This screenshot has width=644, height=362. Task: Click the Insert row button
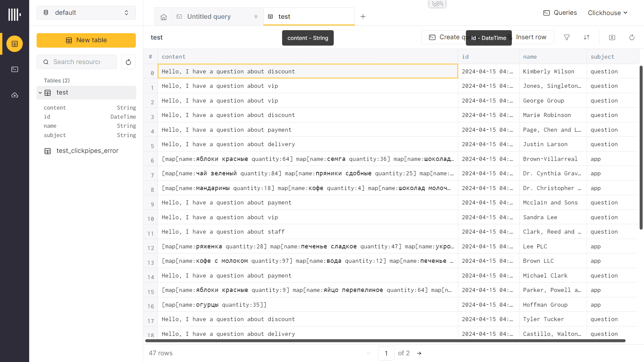pyautogui.click(x=531, y=37)
